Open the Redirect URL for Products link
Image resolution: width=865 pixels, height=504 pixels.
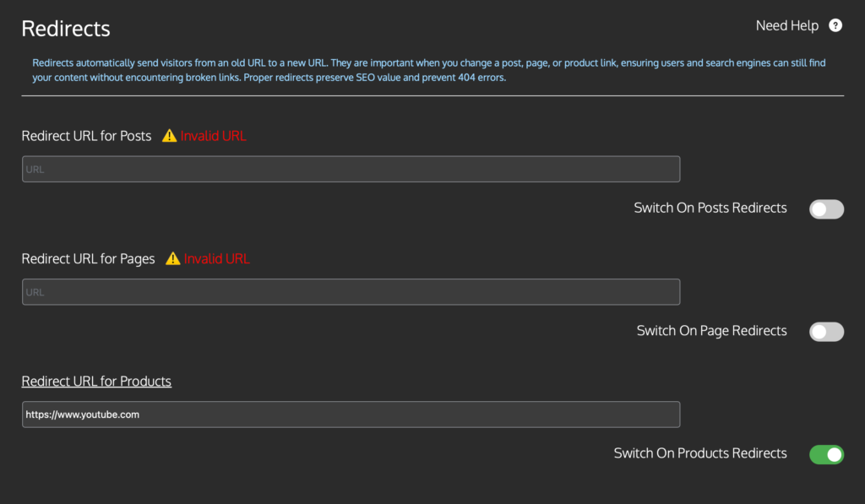[96, 381]
